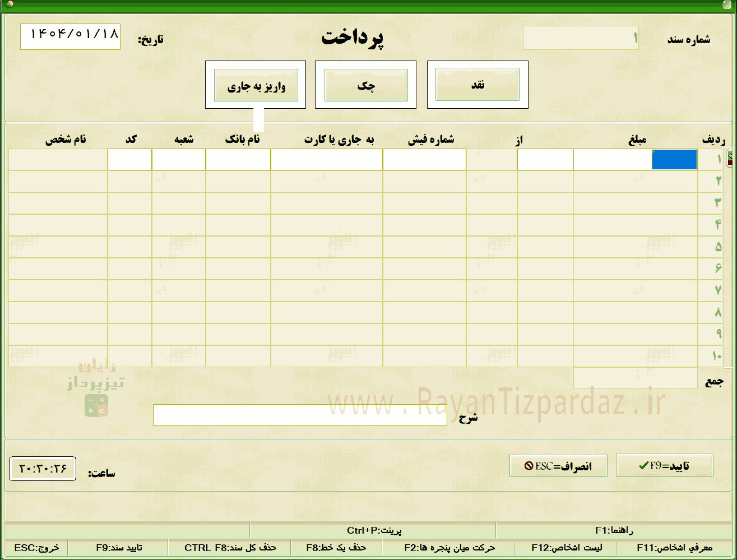
Task: Click the شرح description field
Action: [x=300, y=415]
